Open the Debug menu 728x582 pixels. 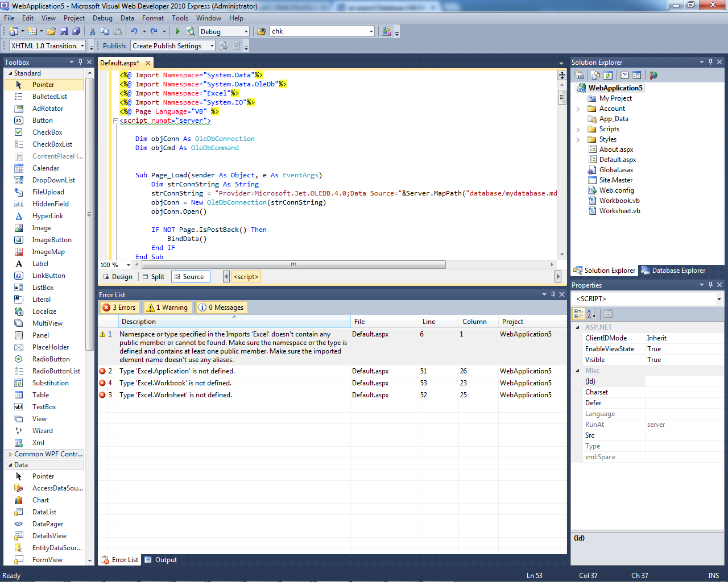coord(102,18)
